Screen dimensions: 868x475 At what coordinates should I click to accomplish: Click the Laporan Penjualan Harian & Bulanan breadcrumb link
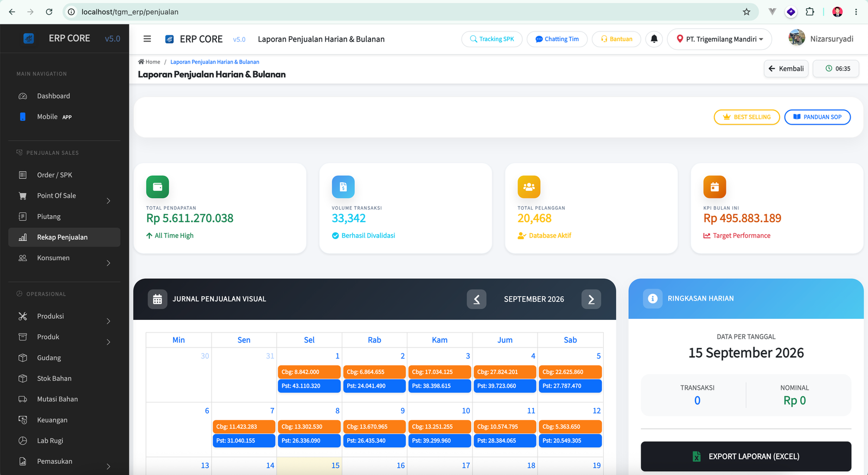click(215, 62)
